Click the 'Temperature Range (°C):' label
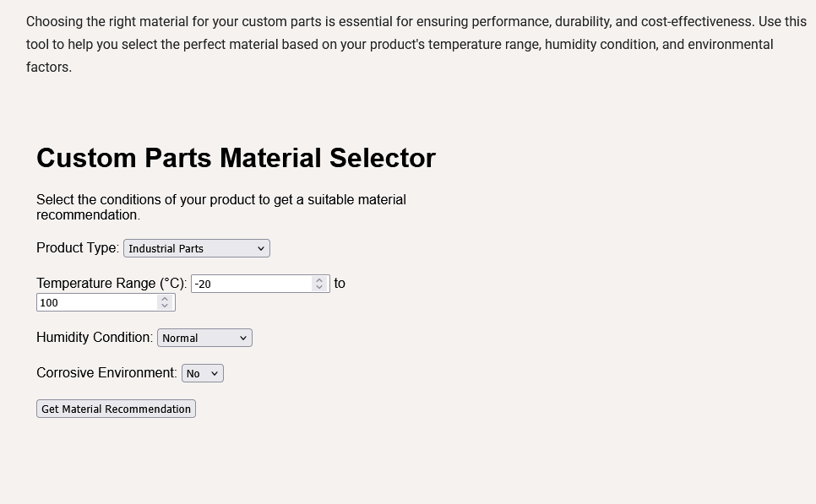The width and height of the screenshot is (816, 504). [x=112, y=284]
